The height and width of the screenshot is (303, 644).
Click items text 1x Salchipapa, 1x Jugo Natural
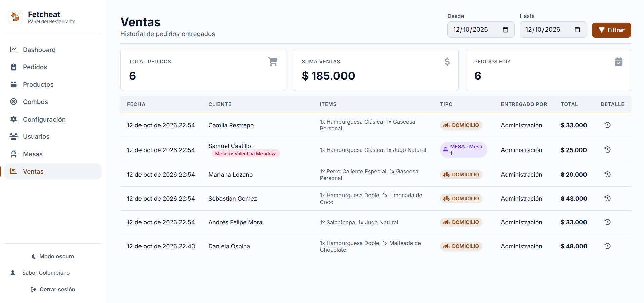pos(359,222)
